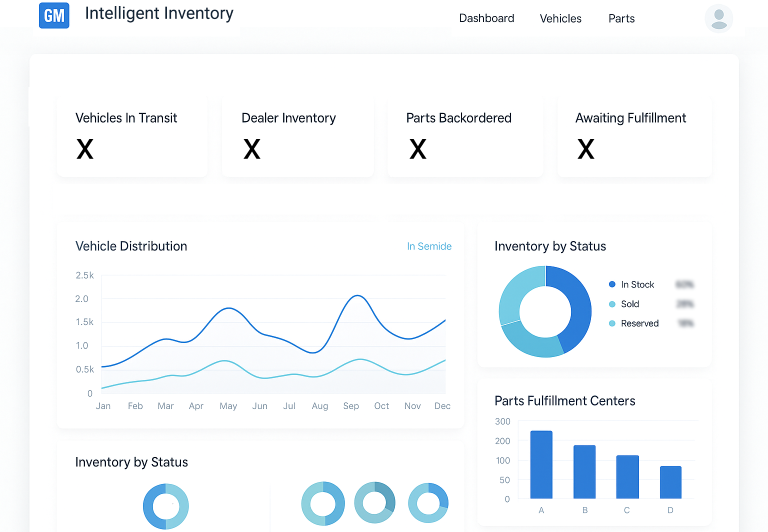The image size is (768, 532).
Task: Open the Vehicles In Transit card
Action: [132, 137]
